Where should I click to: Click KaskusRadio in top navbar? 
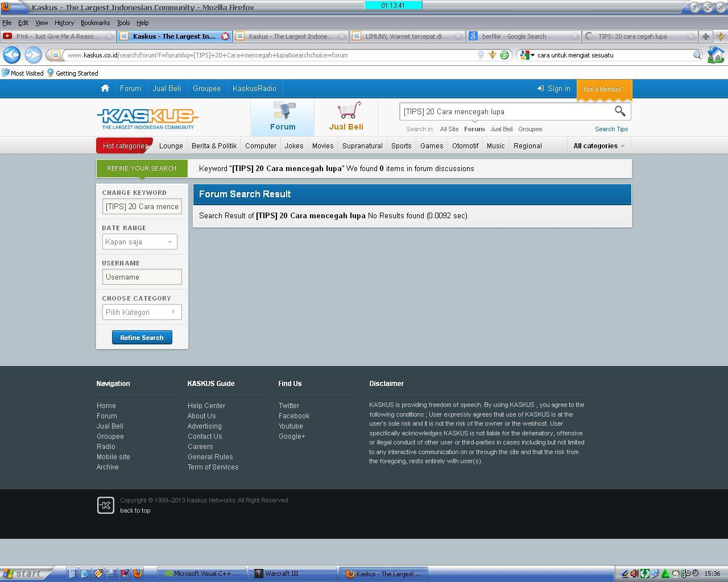(x=254, y=88)
